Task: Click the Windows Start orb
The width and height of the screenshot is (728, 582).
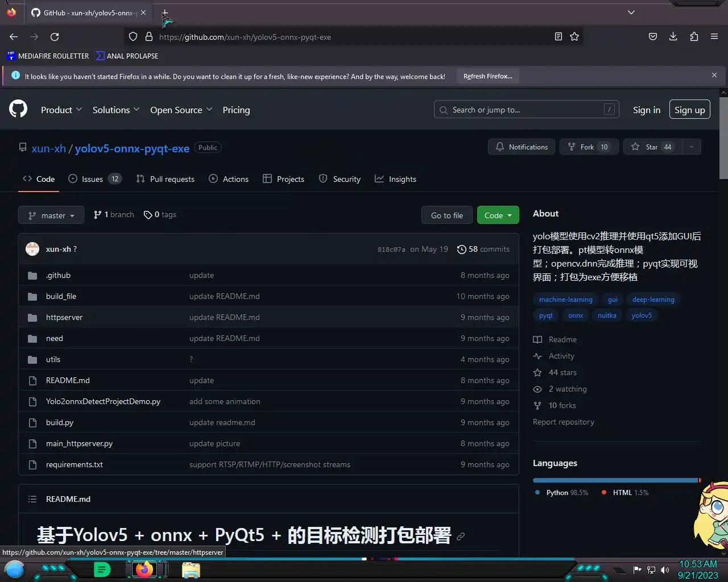Action: tap(15, 569)
